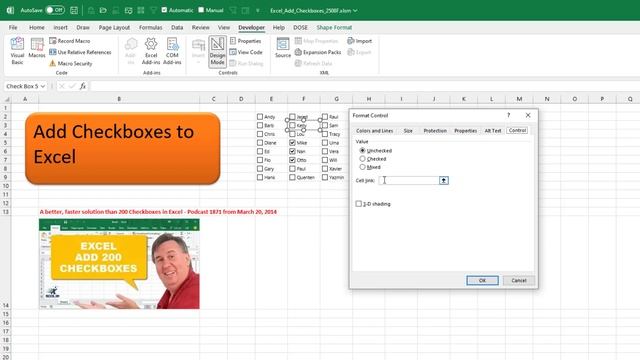Open the Size tab in Format Control

point(408,131)
